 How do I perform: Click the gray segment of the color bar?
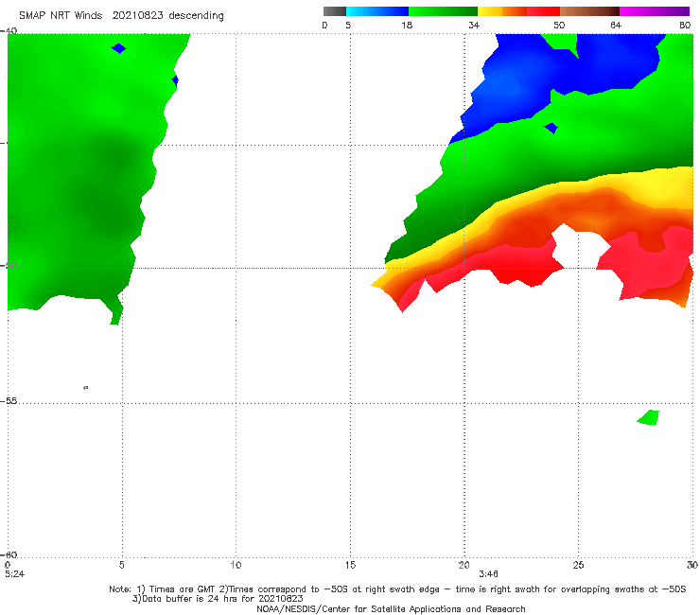[335, 11]
